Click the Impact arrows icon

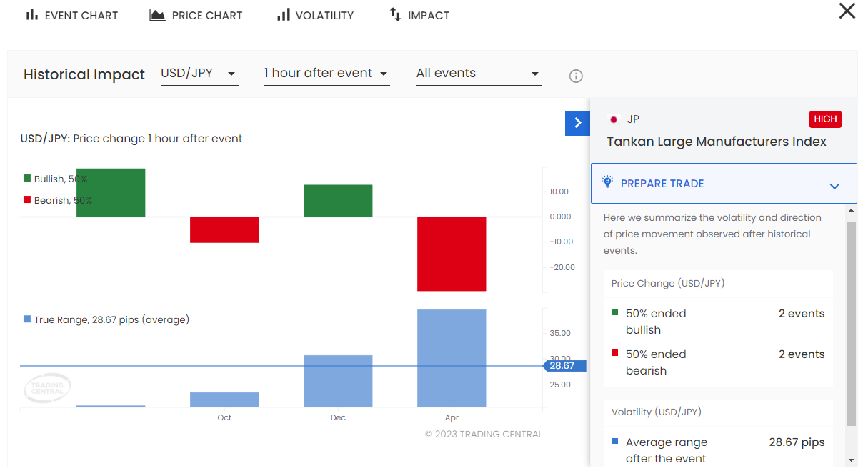pyautogui.click(x=395, y=15)
